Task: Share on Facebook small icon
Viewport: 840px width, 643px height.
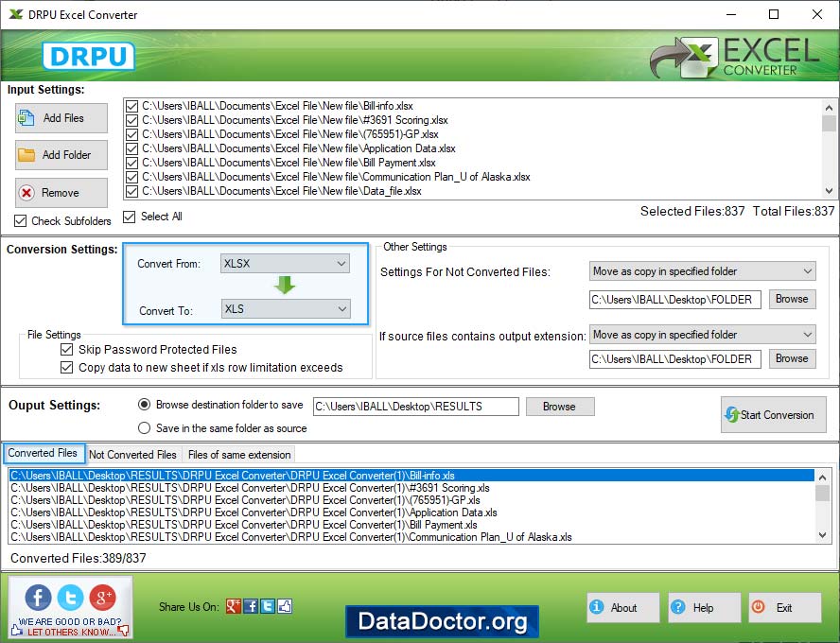Action: click(251, 606)
